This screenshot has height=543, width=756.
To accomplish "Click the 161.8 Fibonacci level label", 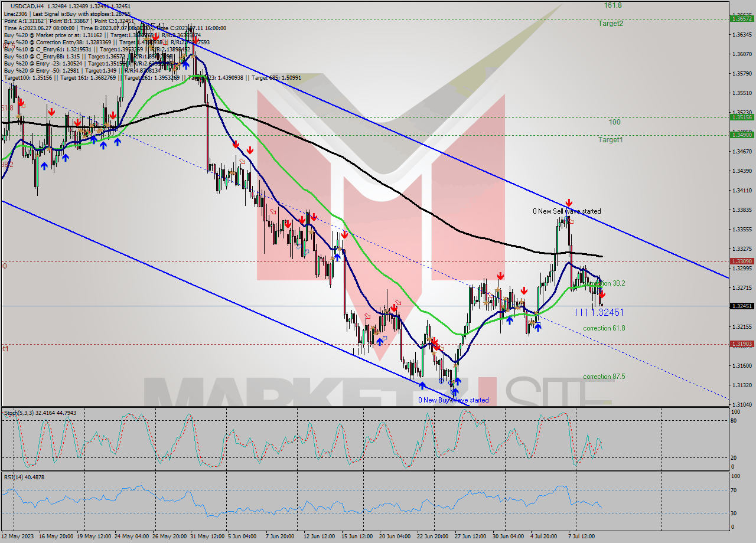I will 612,5.
